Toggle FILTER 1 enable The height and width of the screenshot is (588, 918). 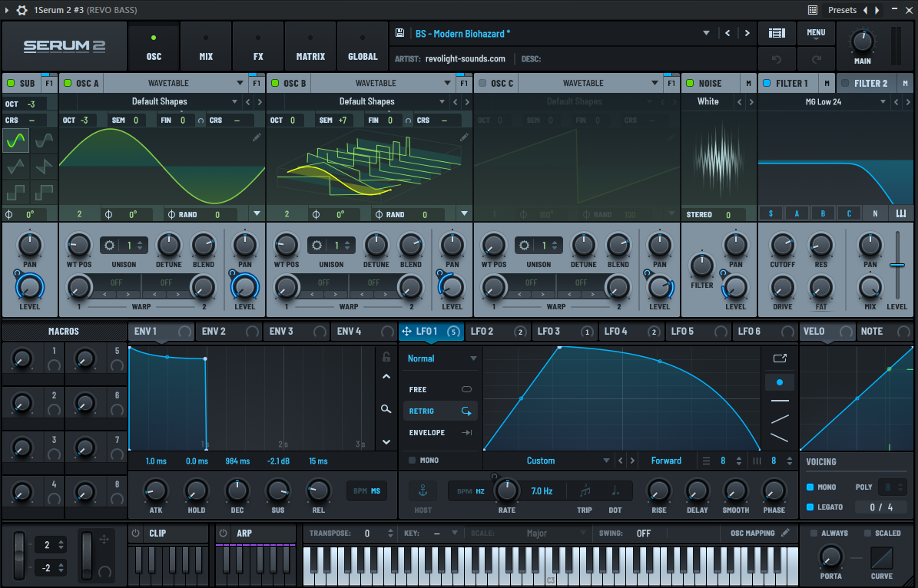click(767, 83)
